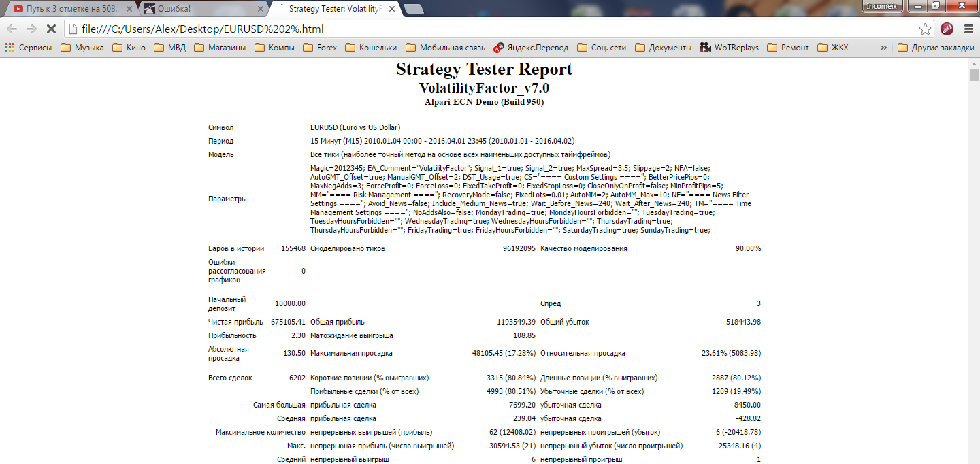Click long positions value 2887 (80.12%)
The image size is (980, 464).
click(x=736, y=378)
